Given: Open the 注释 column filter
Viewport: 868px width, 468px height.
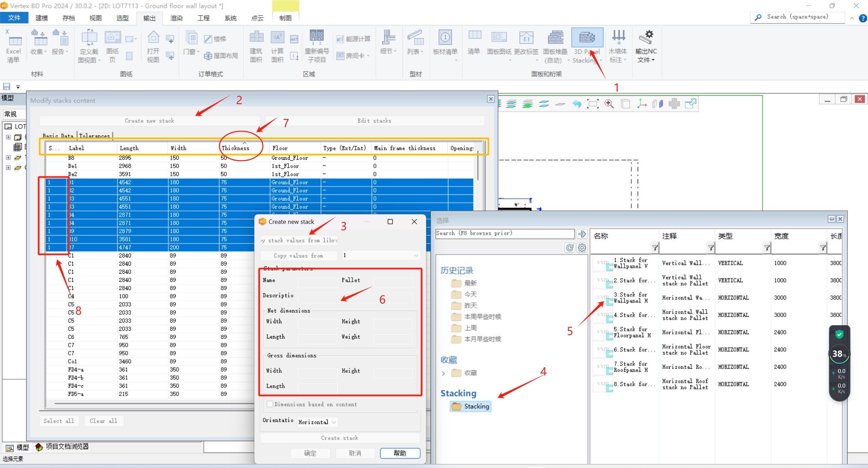Looking at the screenshot, I should click(x=711, y=248).
